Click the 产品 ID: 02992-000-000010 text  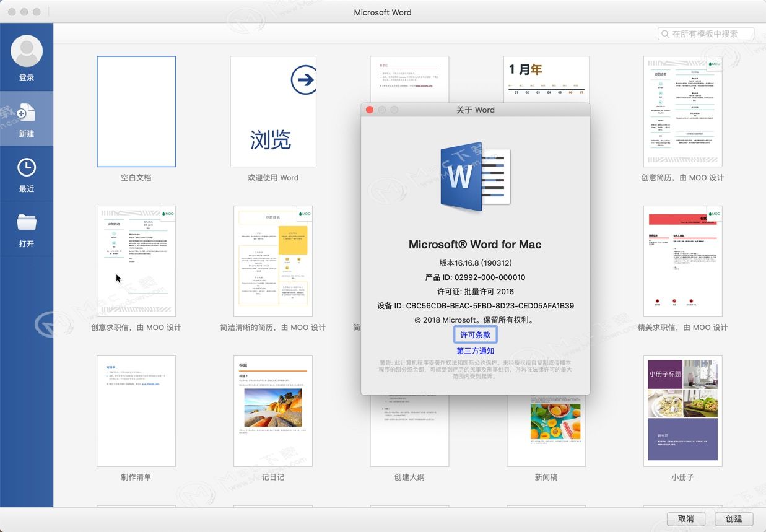(x=476, y=277)
